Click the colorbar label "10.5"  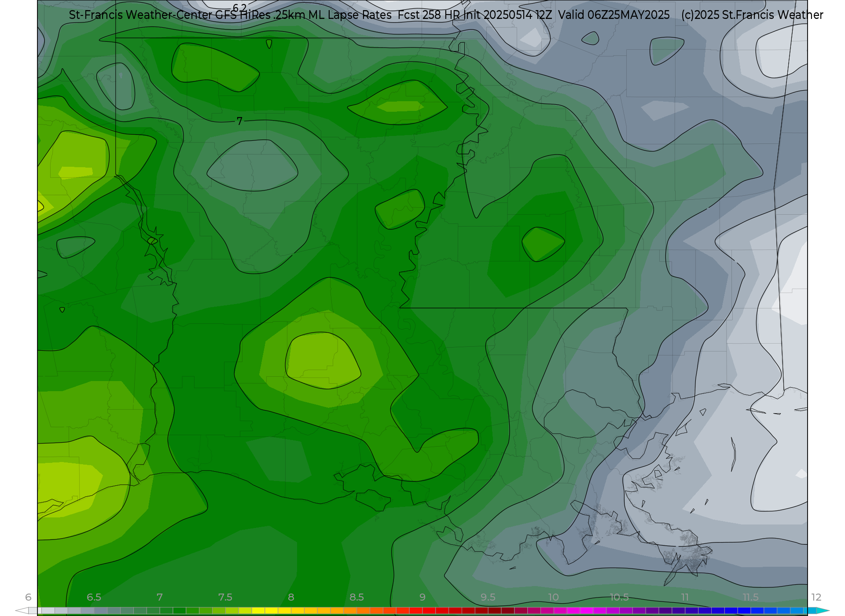[619, 597]
